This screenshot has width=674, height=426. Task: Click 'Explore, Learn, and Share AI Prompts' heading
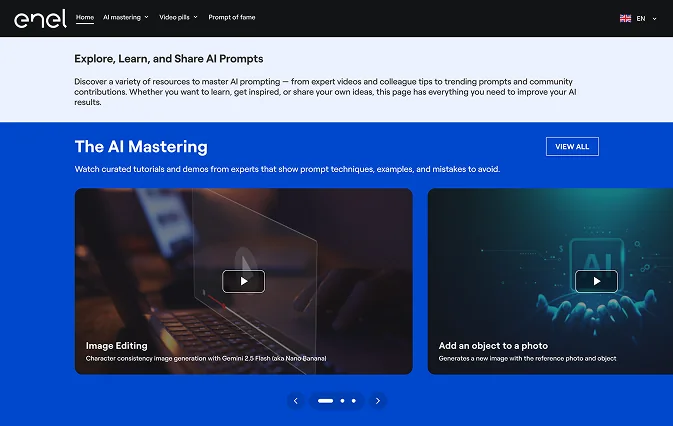(x=168, y=58)
